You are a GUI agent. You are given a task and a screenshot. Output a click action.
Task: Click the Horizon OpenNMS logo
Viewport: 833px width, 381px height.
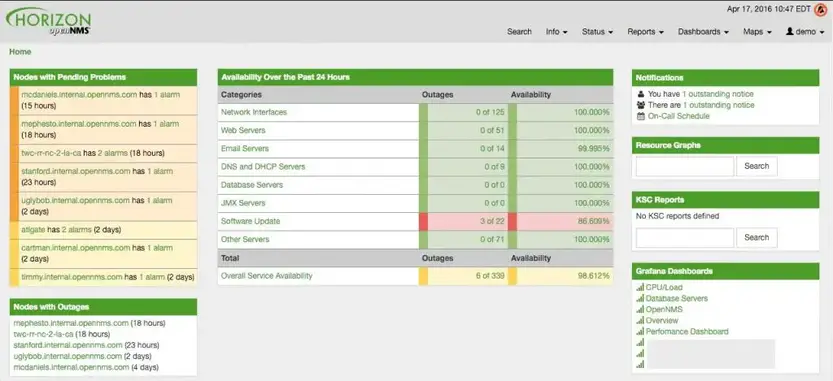(x=48, y=22)
